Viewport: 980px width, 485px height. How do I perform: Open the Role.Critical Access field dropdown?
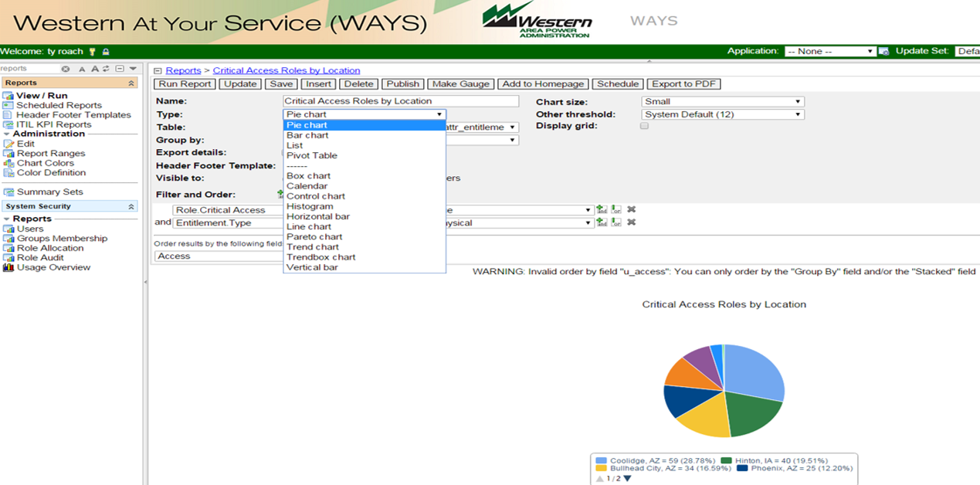coord(229,210)
